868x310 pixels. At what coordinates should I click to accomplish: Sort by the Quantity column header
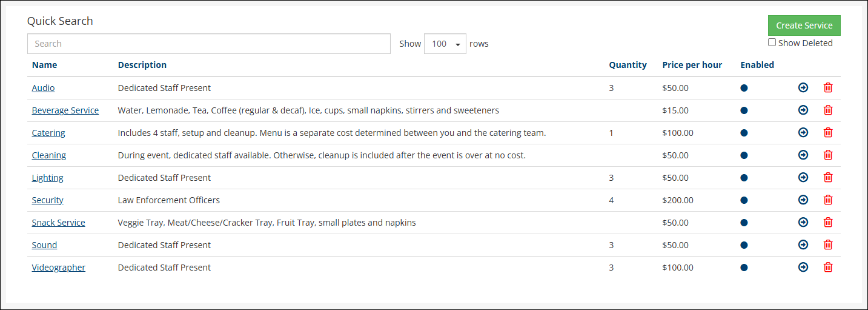628,65
